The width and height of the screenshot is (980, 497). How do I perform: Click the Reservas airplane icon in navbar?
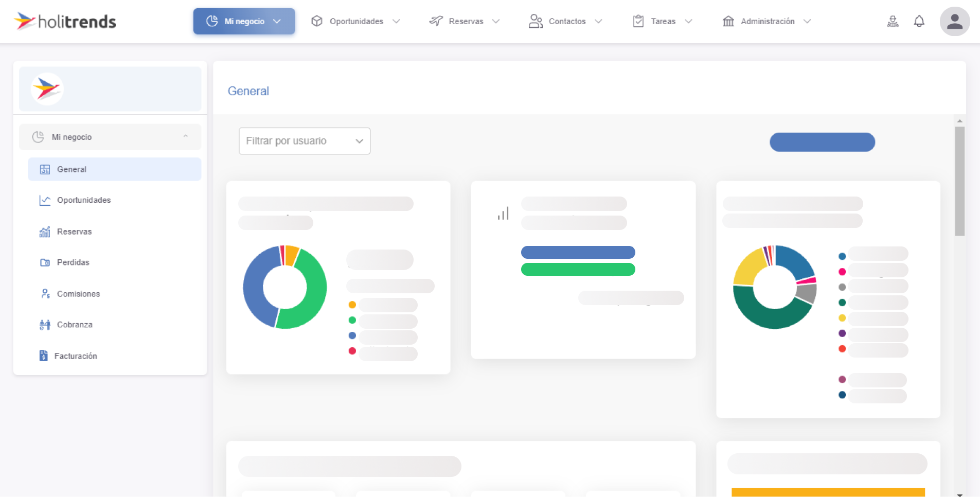[x=436, y=21]
